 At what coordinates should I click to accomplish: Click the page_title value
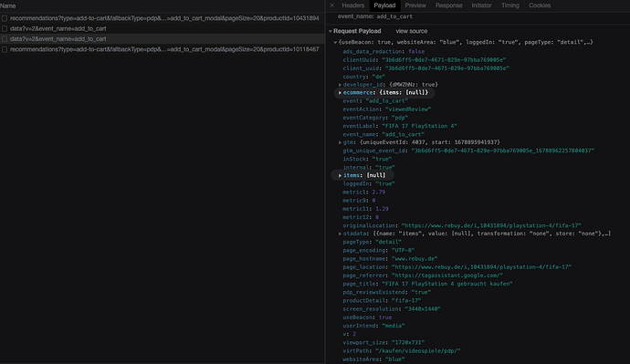446,284
